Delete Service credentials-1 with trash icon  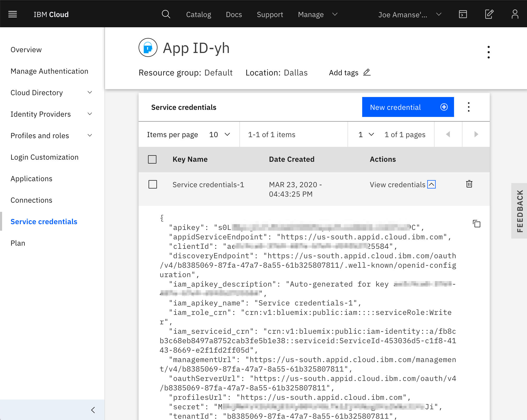point(469,184)
